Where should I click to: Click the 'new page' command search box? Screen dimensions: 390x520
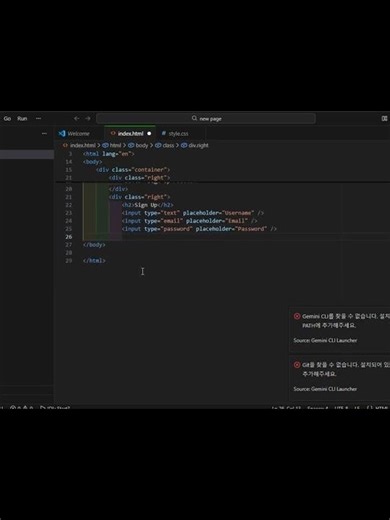click(x=206, y=119)
